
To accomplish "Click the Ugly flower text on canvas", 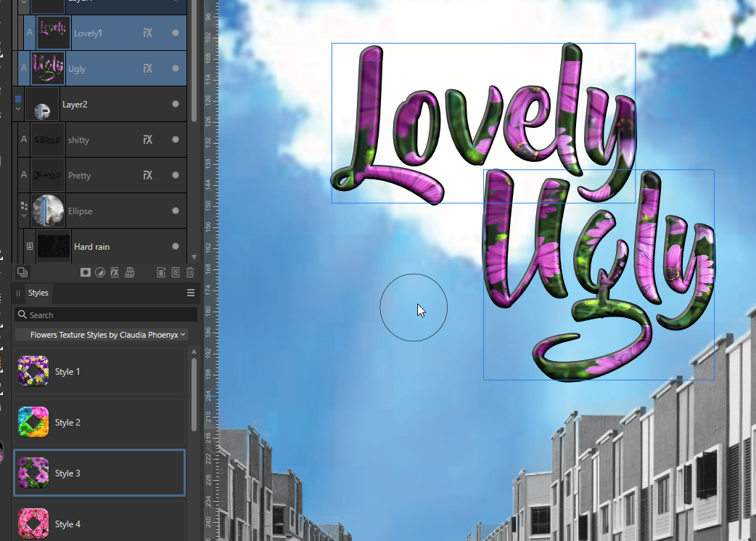I will click(x=599, y=274).
